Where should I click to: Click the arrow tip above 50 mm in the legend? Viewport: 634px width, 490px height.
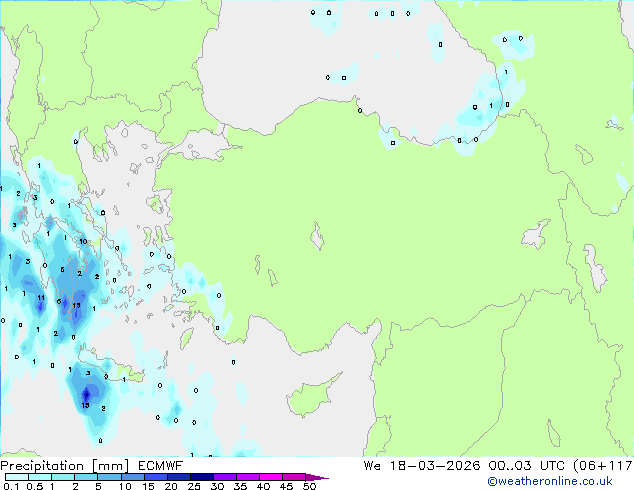317,477
